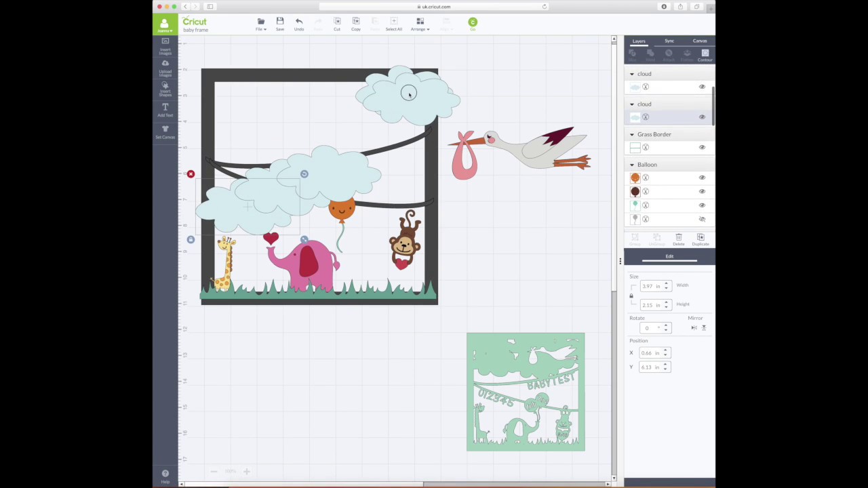Screen dimensions: 868x488
Task: Click the Duplicate icon in Layers panel
Action: pyautogui.click(x=701, y=239)
